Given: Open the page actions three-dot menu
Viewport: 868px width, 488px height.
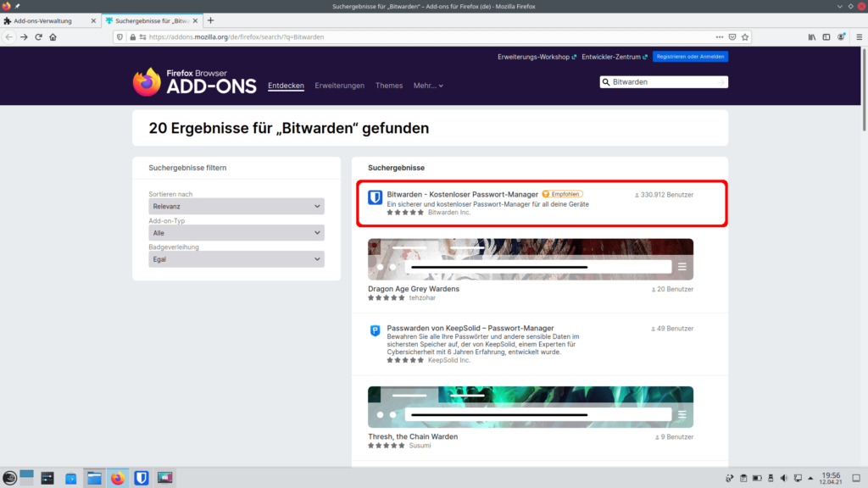Looking at the screenshot, I should click(719, 37).
